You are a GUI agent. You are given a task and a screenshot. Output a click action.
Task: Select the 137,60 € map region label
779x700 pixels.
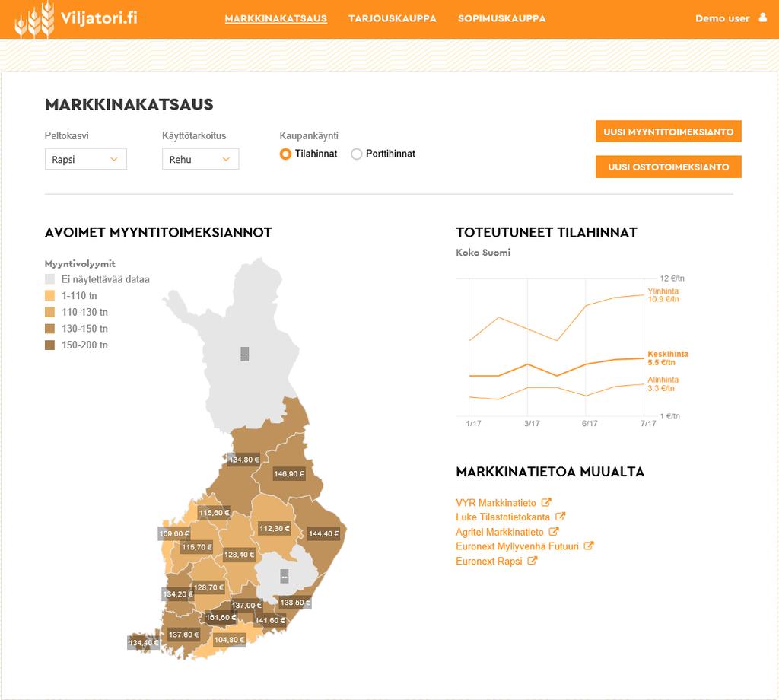coord(184,634)
